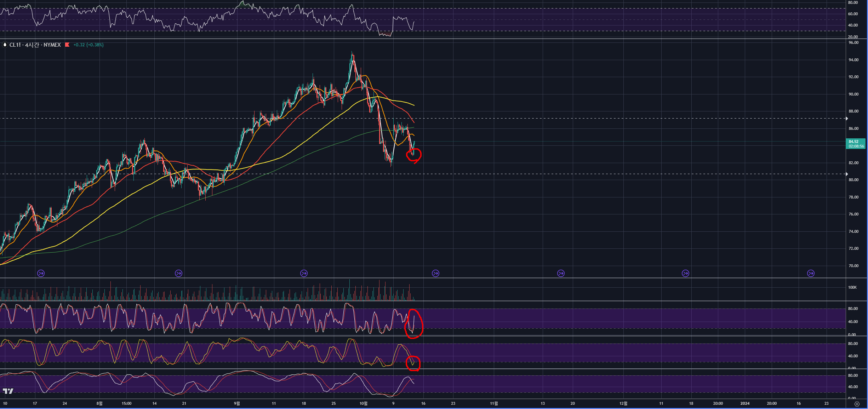Click the rightmost purple event marker icon
The image size is (868, 409).
(x=811, y=273)
